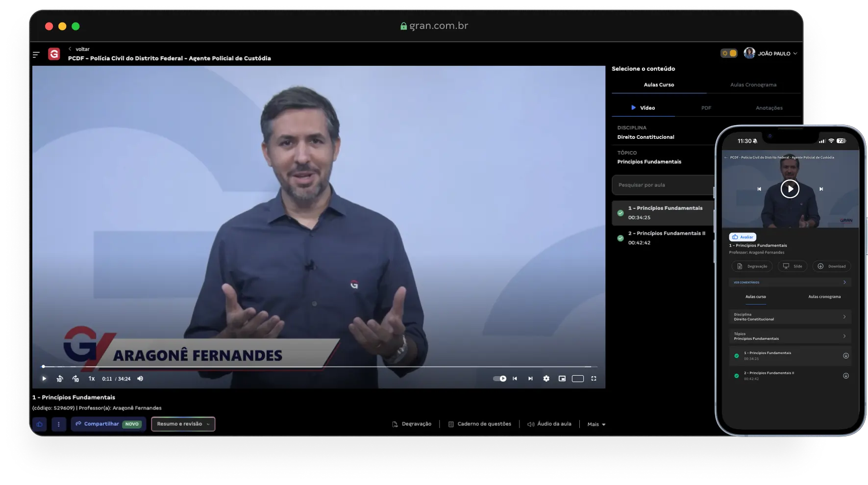The image size is (868, 485).
Task: Open the Resumo e revisão dropdown
Action: 183,424
